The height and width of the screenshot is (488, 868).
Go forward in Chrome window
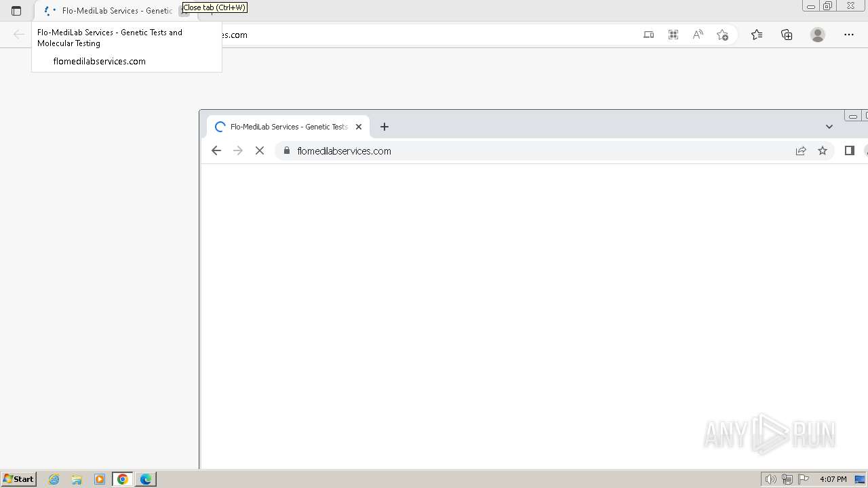pyautogui.click(x=237, y=150)
